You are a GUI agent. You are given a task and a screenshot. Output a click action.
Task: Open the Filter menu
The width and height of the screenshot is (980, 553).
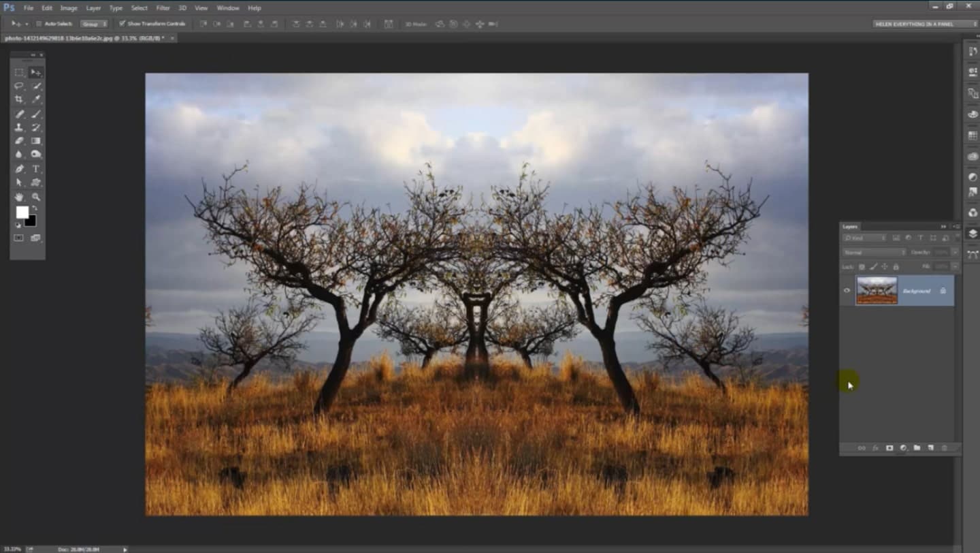click(x=163, y=7)
